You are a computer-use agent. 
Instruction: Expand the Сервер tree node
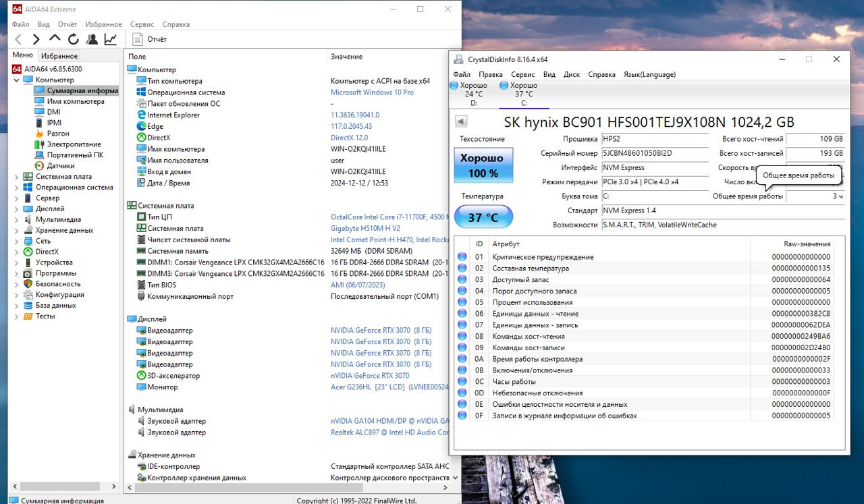coord(18,198)
